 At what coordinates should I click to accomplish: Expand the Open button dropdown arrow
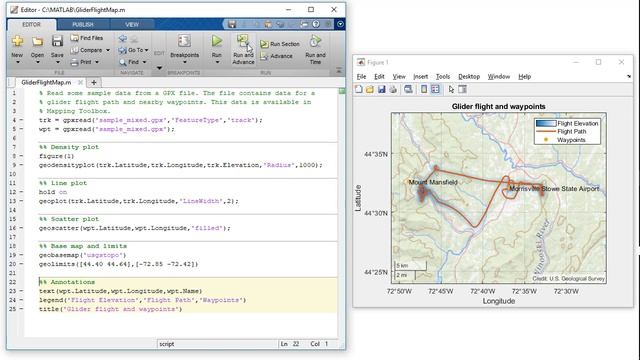[37, 62]
